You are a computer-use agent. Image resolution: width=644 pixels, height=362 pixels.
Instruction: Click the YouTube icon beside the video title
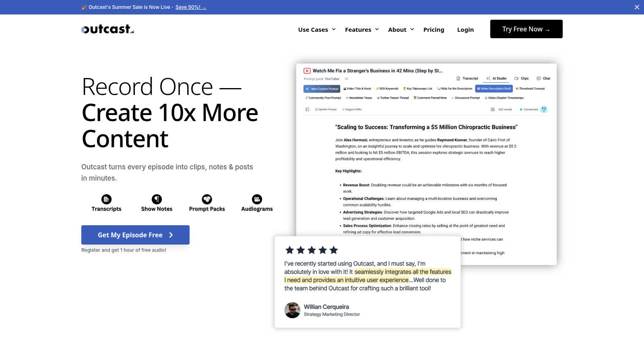(307, 71)
